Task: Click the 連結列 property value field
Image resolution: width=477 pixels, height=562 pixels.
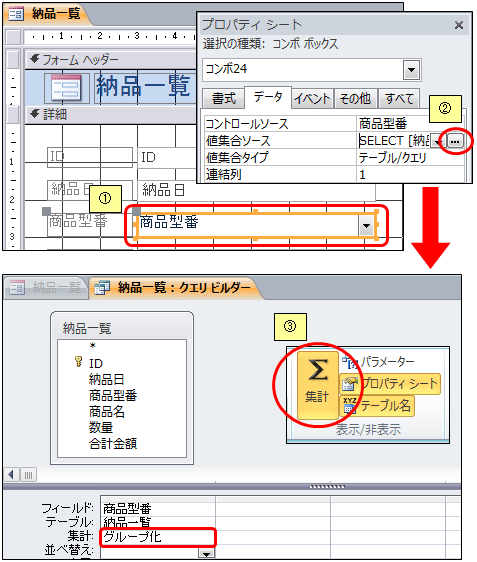Action: click(x=410, y=175)
